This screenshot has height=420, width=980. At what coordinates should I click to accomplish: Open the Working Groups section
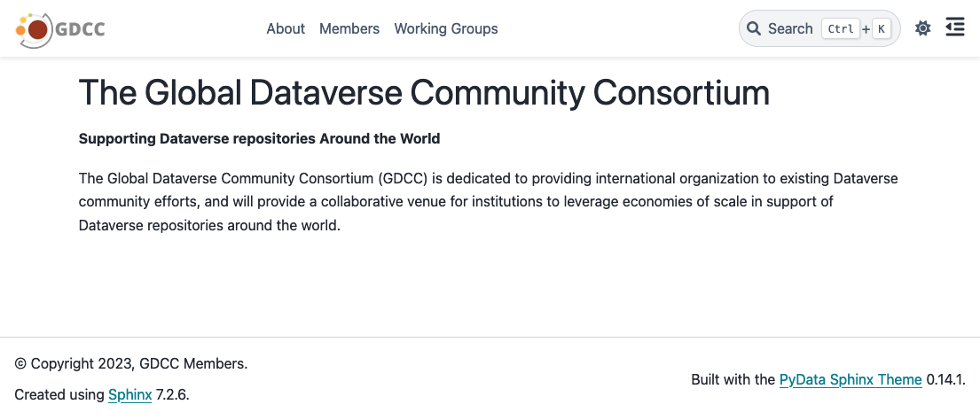(x=446, y=28)
